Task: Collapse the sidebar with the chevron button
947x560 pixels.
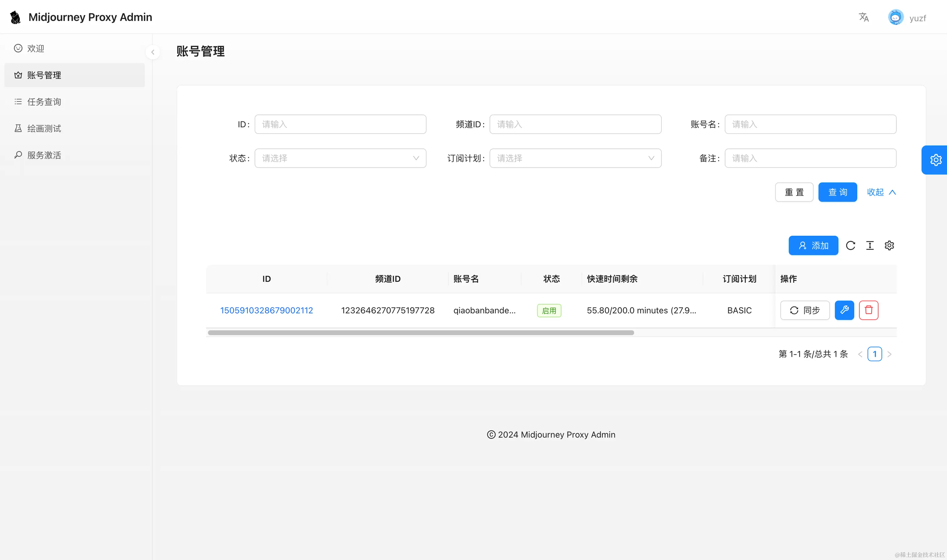Action: click(x=153, y=52)
